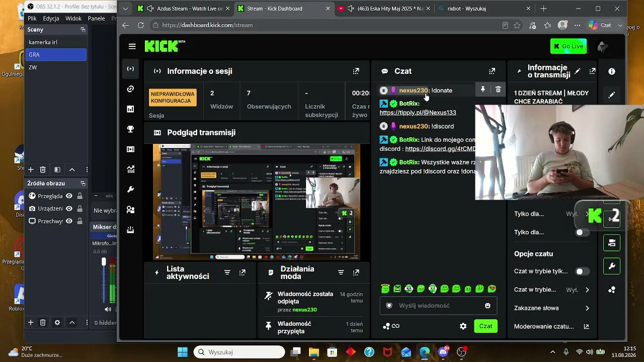Open chat settings gear next to Czat button
The width and height of the screenshot is (644, 362).
coord(463,326)
